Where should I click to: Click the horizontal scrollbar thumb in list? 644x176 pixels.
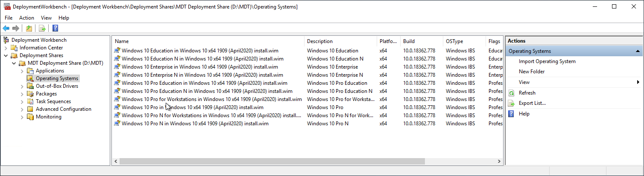tap(272, 162)
